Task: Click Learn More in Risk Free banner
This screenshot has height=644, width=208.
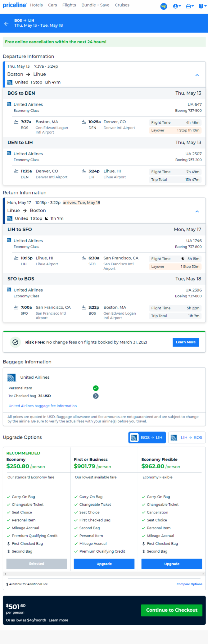Action: pyautogui.click(x=186, y=342)
